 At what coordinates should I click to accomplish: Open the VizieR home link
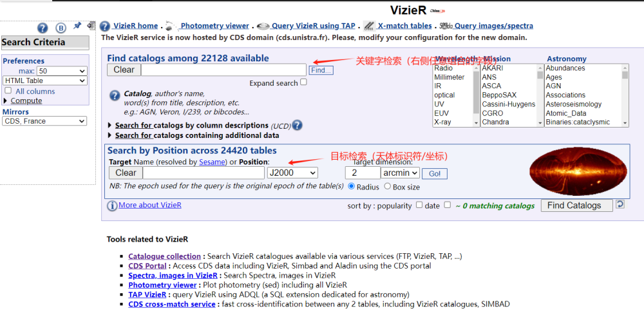(135, 26)
